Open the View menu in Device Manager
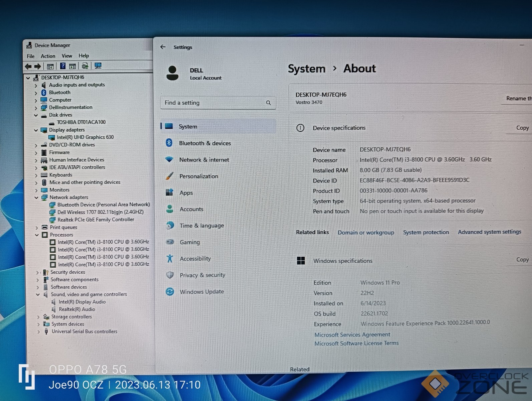 (x=67, y=56)
